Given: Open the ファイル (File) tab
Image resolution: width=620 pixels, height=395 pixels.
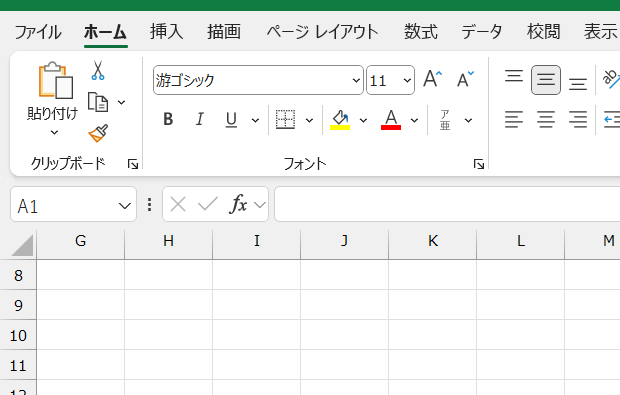Looking at the screenshot, I should [x=38, y=32].
